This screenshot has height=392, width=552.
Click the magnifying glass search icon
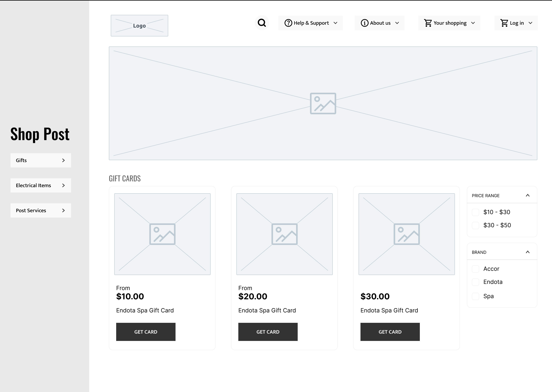click(x=262, y=23)
